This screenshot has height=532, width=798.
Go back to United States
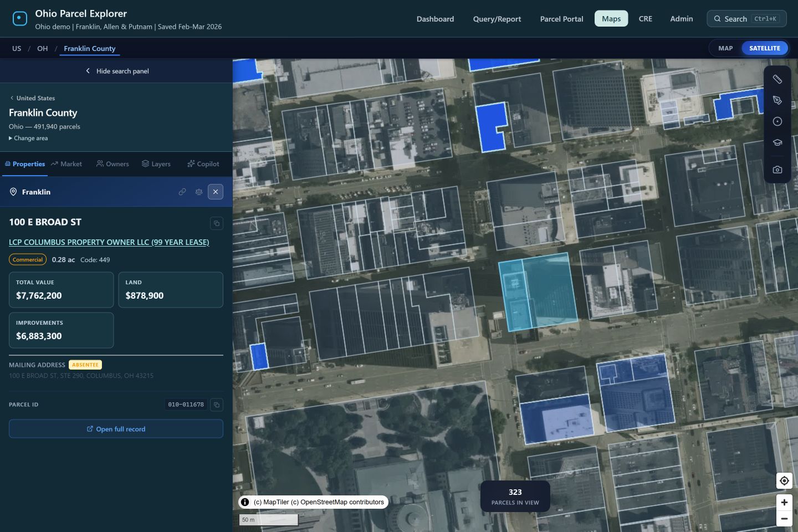32,98
